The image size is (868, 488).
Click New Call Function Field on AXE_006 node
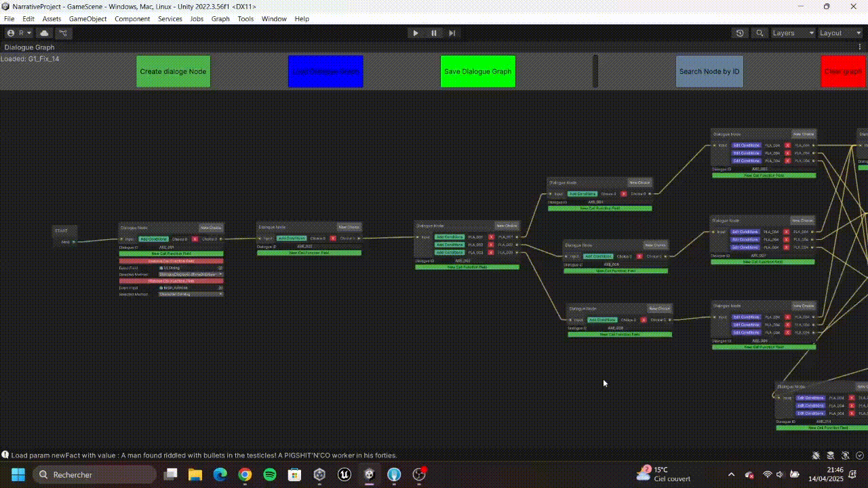coord(616,270)
